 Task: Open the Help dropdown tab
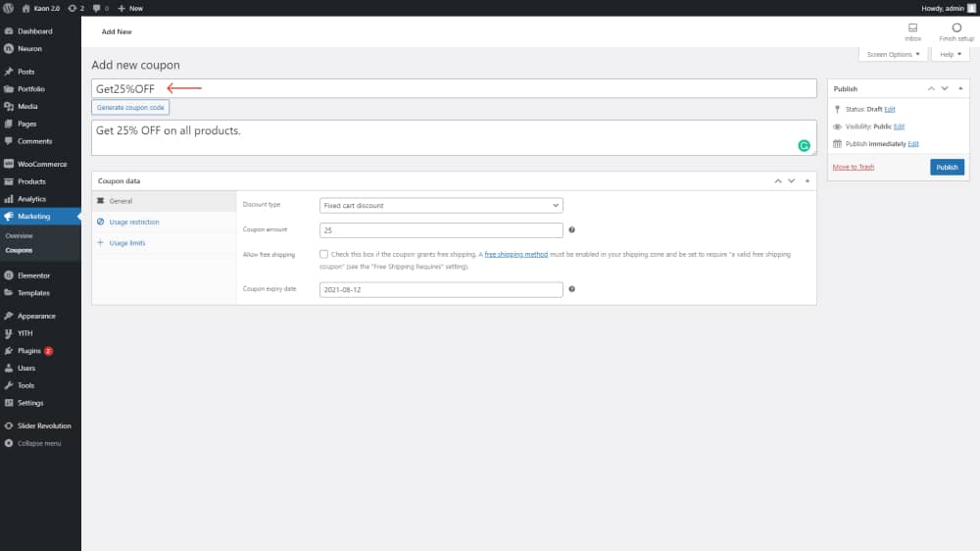point(950,54)
